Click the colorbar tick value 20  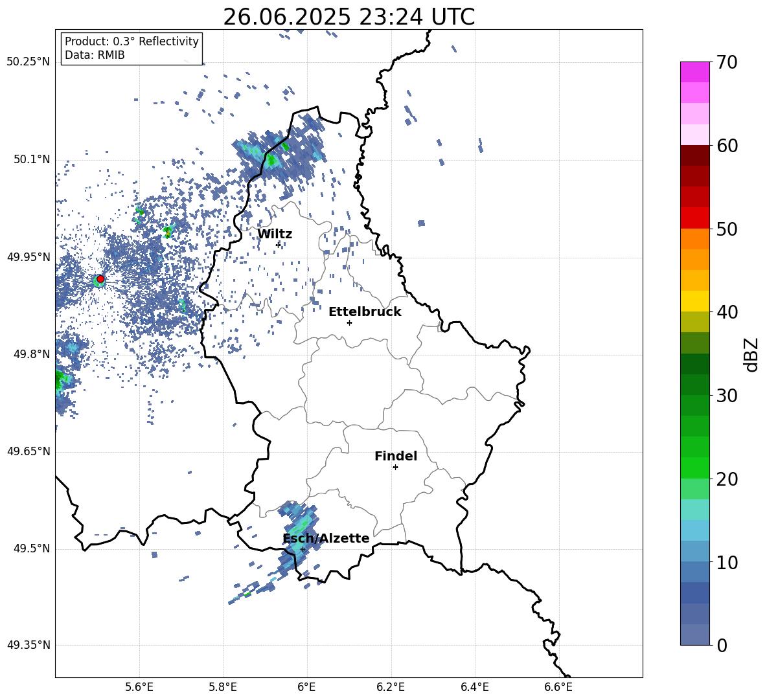click(727, 479)
